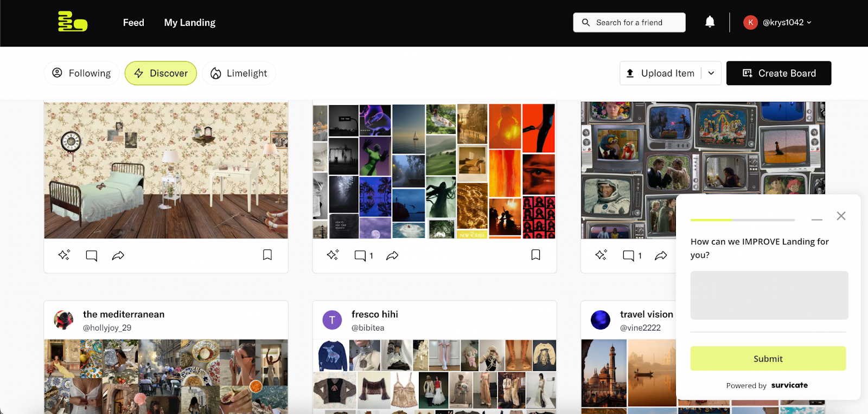
Task: Open comments on retro TV board
Action: click(632, 255)
